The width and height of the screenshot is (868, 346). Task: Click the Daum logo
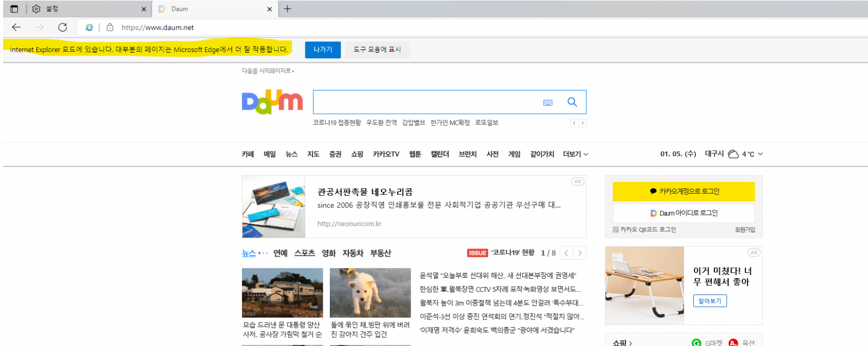pos(272,102)
